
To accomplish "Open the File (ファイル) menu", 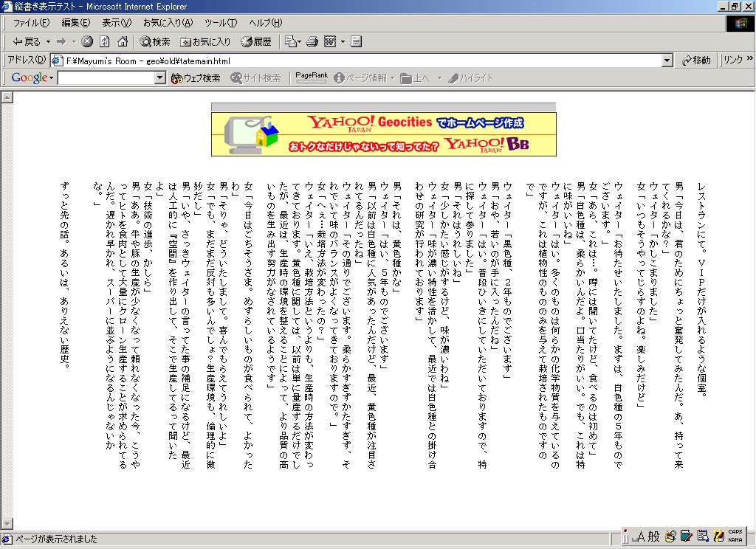I will 31,23.
